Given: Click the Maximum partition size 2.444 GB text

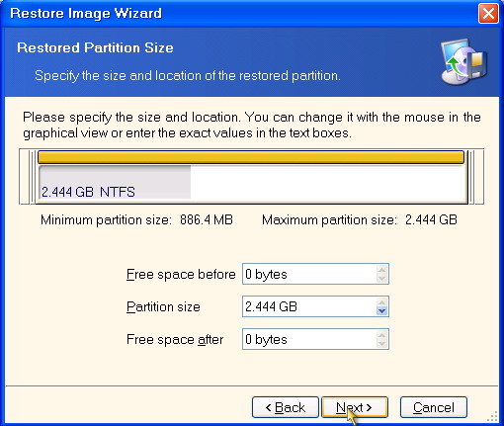Looking at the screenshot, I should coord(360,219).
